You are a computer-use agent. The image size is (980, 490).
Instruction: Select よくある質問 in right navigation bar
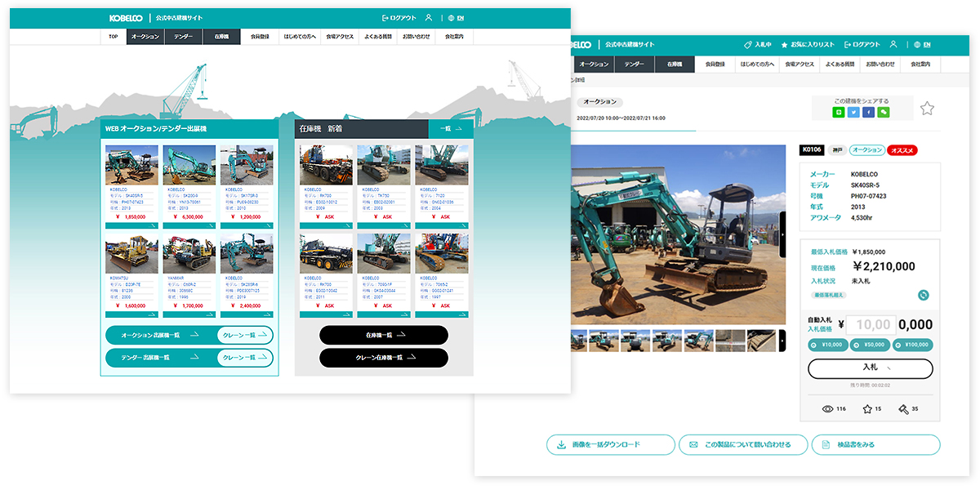pyautogui.click(x=840, y=64)
